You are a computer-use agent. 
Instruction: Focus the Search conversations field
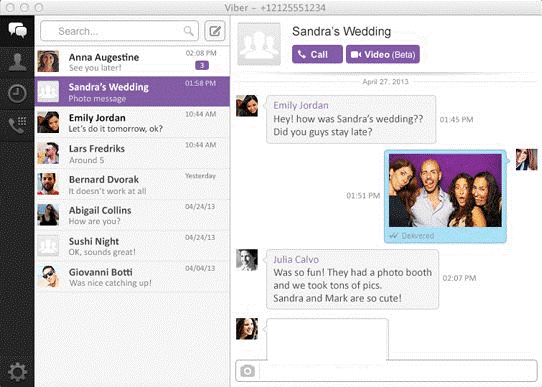(x=119, y=31)
